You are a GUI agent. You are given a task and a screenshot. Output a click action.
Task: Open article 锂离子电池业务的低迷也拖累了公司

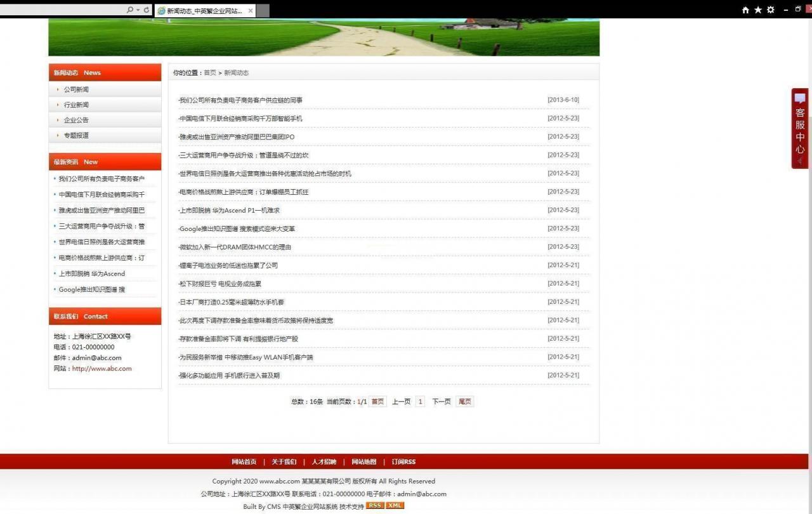coord(228,266)
